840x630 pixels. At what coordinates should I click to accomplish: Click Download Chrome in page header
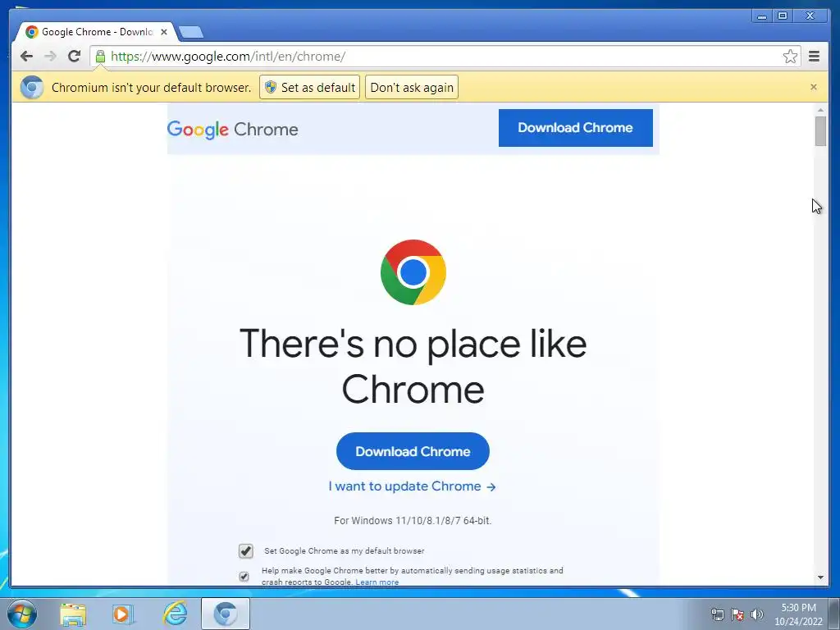tap(575, 127)
